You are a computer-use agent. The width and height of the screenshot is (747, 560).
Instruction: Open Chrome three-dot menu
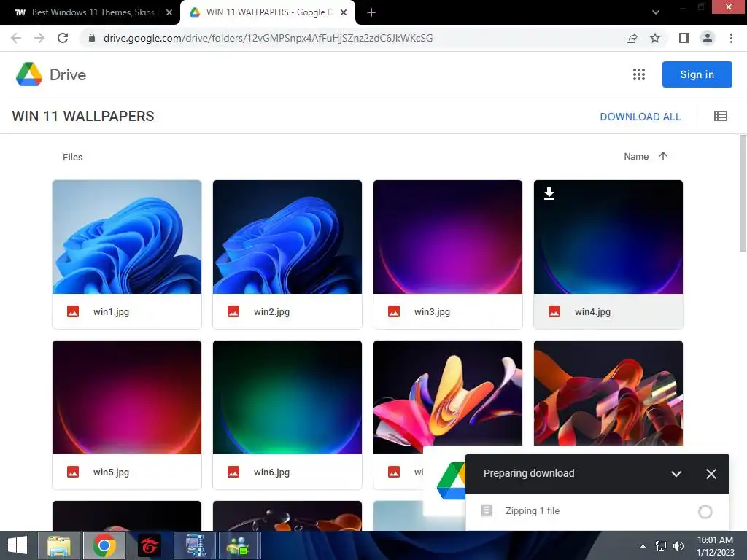[x=731, y=38]
